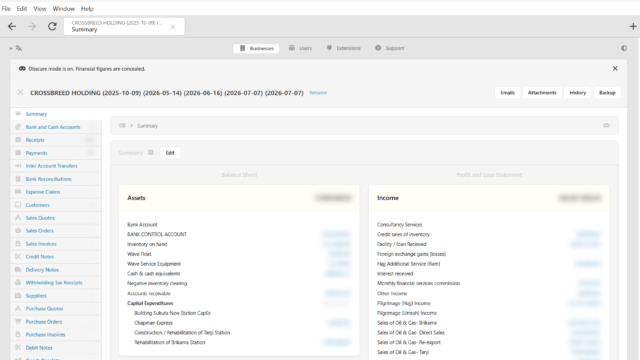Open the Purchase Invoices link
The image size is (640, 360).
point(45,334)
